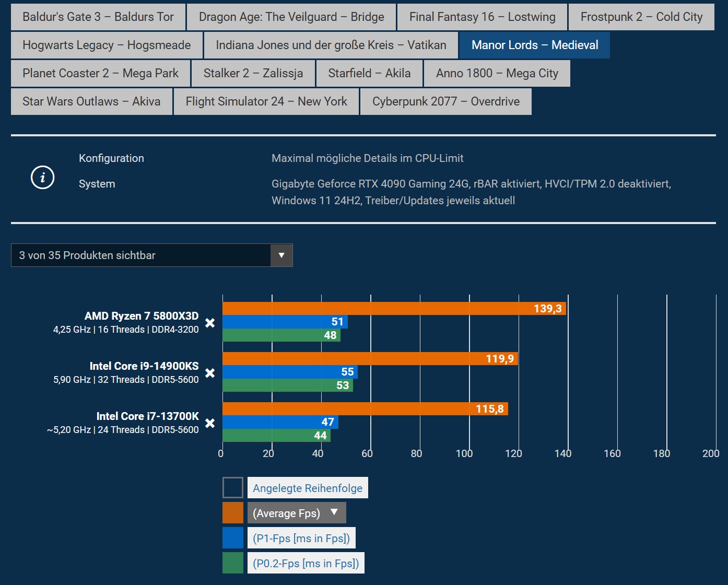Click the 115,8 average fps bar
728x585 pixels.
366,409
